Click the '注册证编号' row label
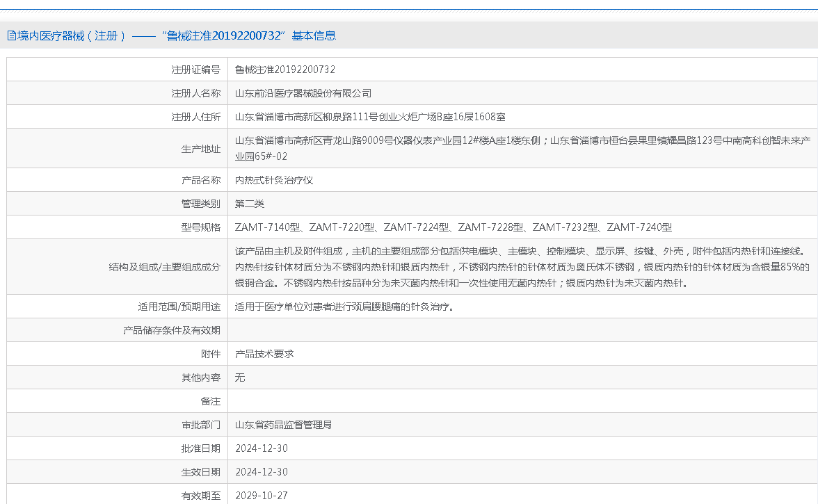 click(x=195, y=70)
